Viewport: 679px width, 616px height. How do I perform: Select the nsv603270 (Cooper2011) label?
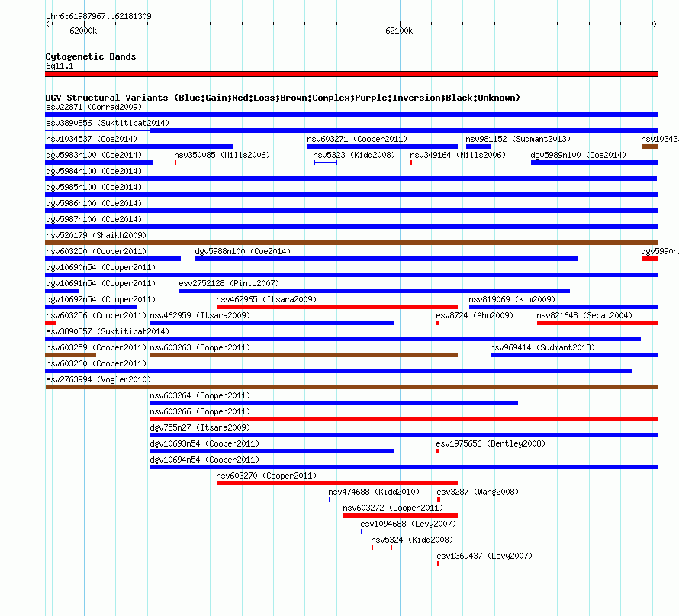coord(266,476)
